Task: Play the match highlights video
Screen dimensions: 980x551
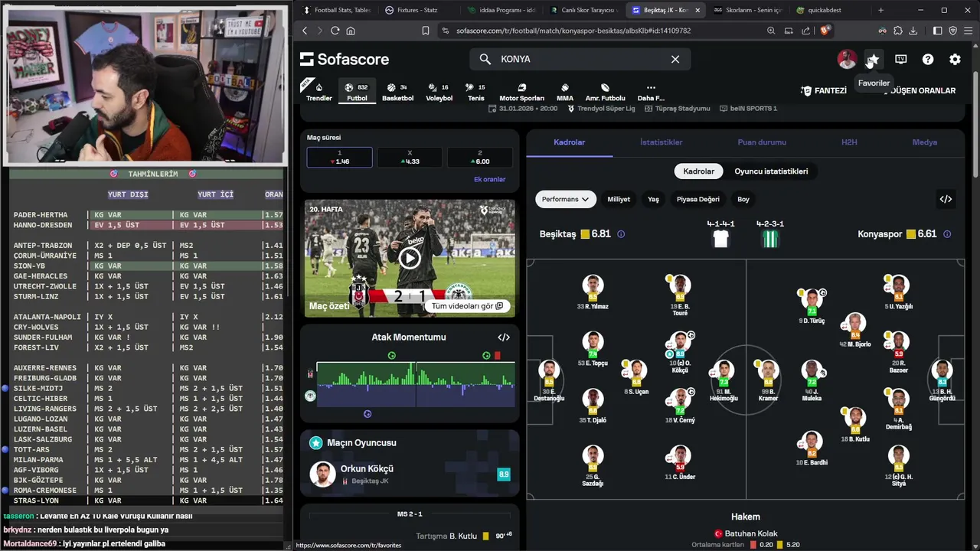Action: (x=410, y=258)
